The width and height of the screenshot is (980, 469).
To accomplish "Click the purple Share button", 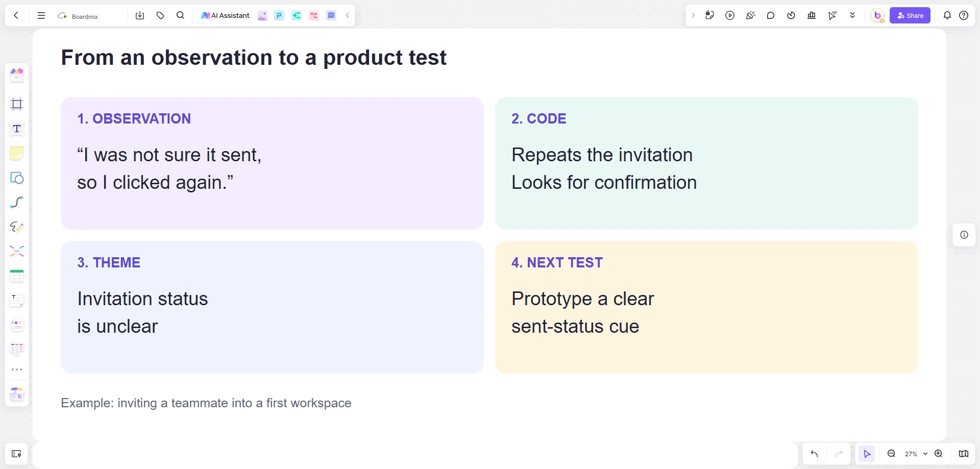I will click(910, 15).
